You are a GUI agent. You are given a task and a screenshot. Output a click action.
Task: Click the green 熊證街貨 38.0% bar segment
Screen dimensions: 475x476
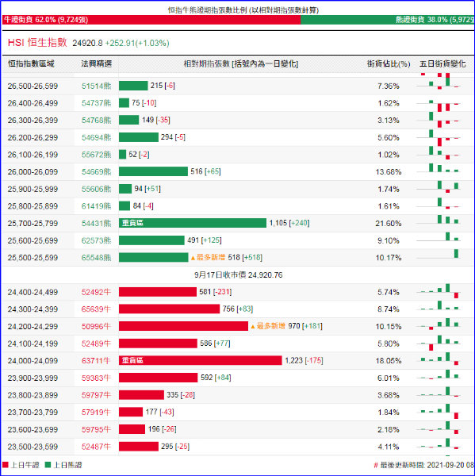[387, 20]
